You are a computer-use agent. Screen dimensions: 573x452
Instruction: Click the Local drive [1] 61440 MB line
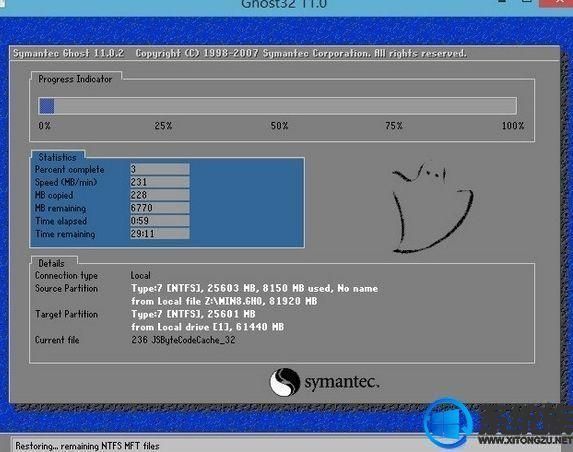click(x=207, y=327)
